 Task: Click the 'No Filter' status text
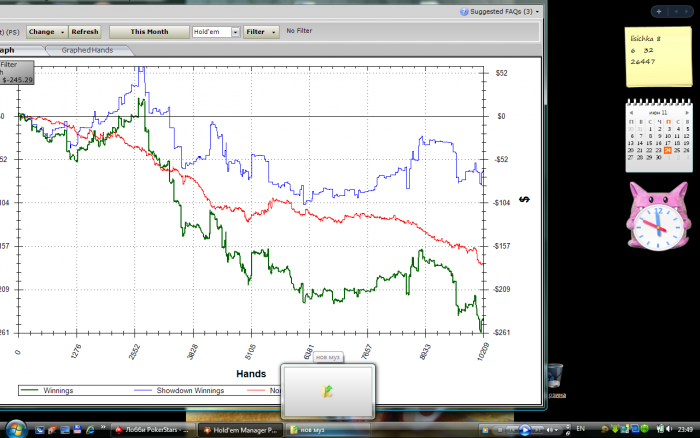[x=299, y=31]
